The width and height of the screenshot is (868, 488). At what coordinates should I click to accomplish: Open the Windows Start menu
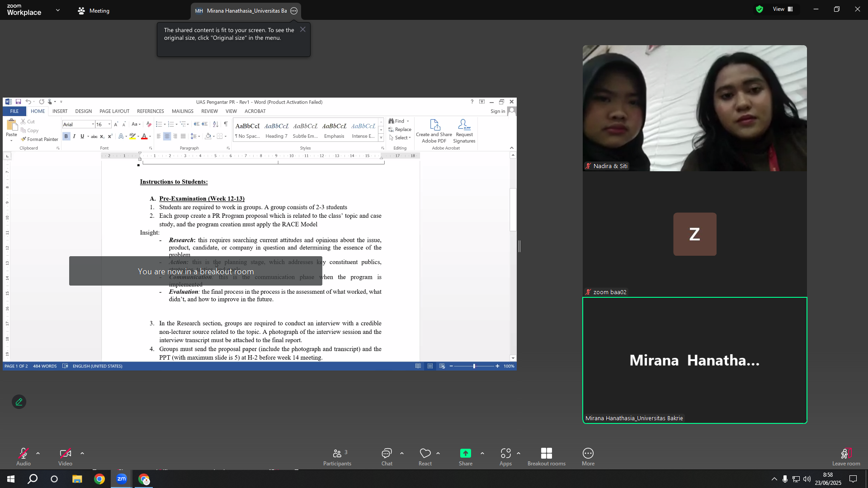(11, 479)
